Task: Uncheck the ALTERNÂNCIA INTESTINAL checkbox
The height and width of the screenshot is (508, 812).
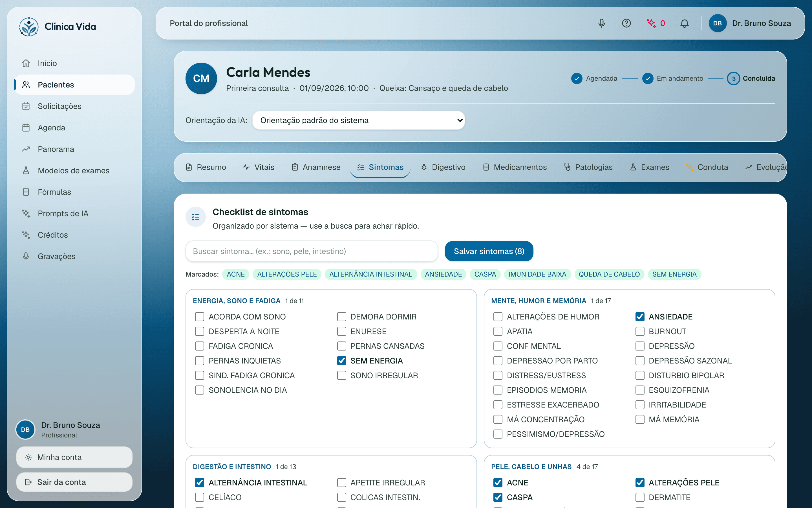Action: [200, 483]
